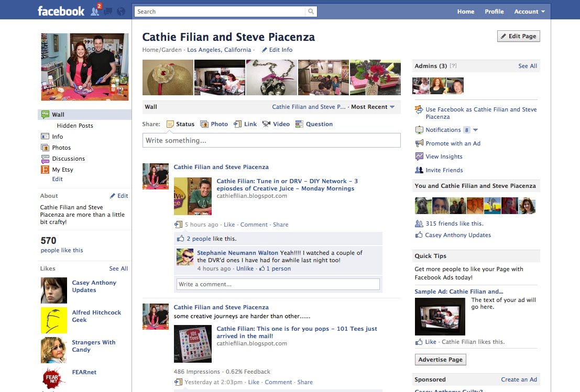Click the Write a comment field
This screenshot has height=392, width=580.
coord(278,284)
